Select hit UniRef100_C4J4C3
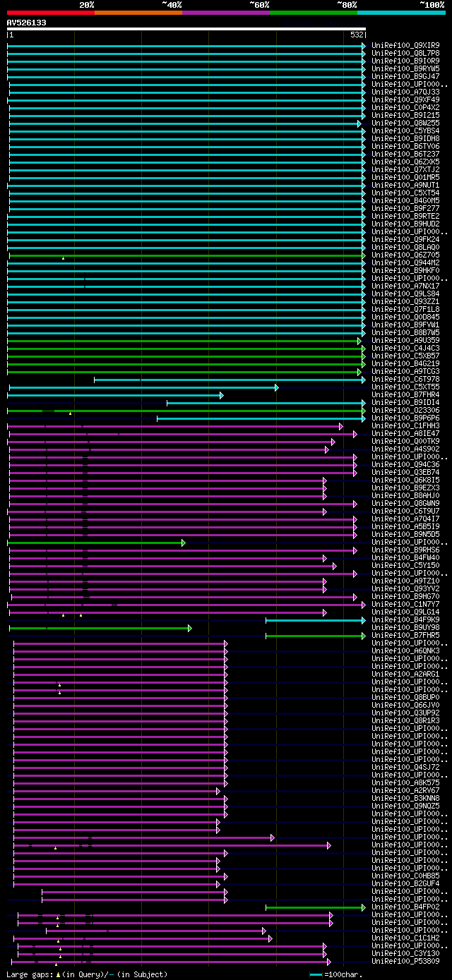Viewport: 452px width, 980px height. tap(405, 348)
